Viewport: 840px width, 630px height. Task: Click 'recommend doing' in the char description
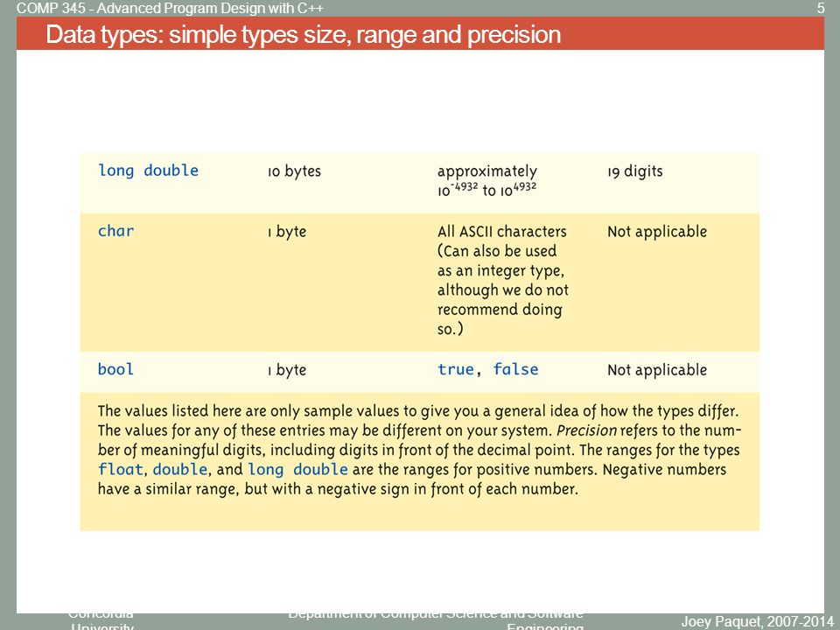pyautogui.click(x=500, y=310)
